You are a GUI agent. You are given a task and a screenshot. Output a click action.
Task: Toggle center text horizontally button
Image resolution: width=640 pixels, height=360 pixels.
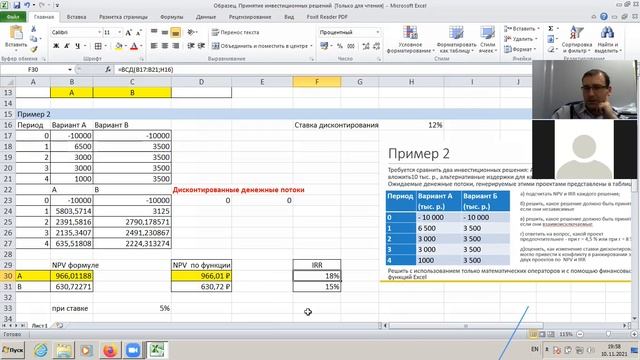point(165,46)
